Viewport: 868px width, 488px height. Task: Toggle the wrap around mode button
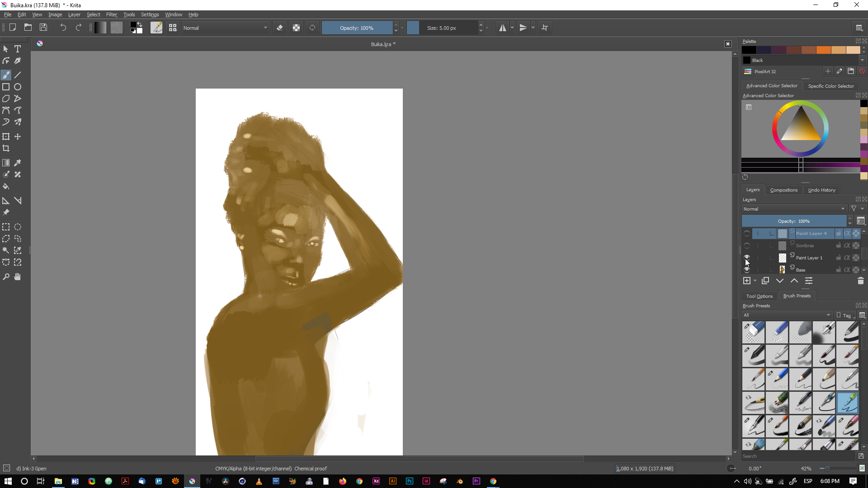click(x=545, y=28)
